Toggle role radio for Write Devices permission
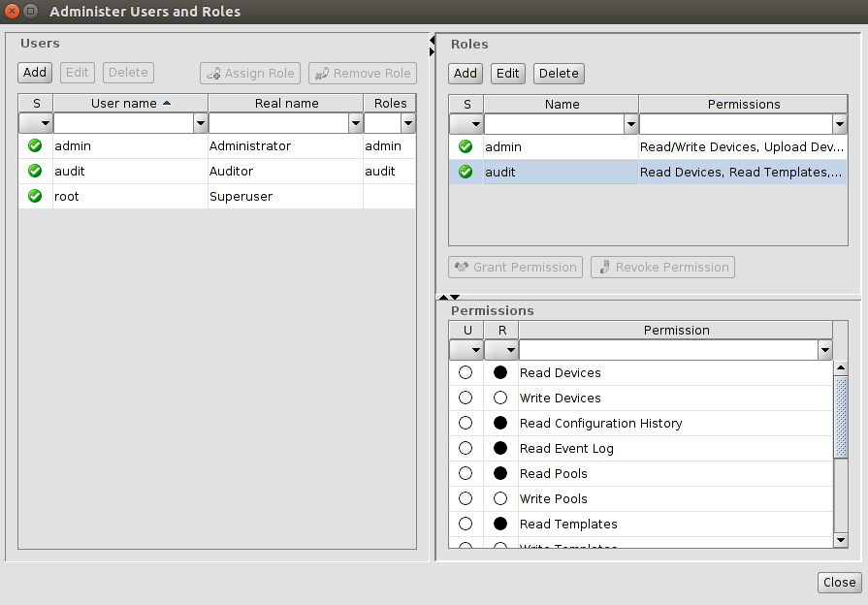The width and height of the screenshot is (868, 605). (x=500, y=398)
